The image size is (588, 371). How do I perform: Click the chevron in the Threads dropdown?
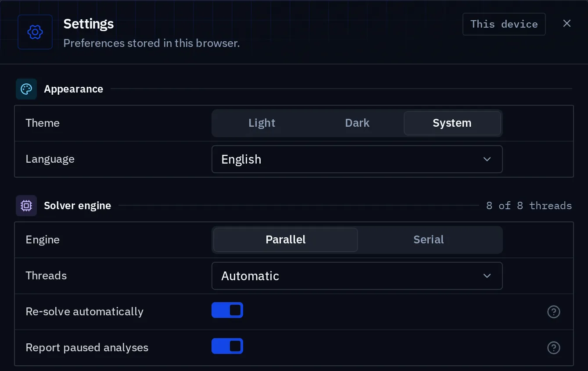pyautogui.click(x=487, y=276)
